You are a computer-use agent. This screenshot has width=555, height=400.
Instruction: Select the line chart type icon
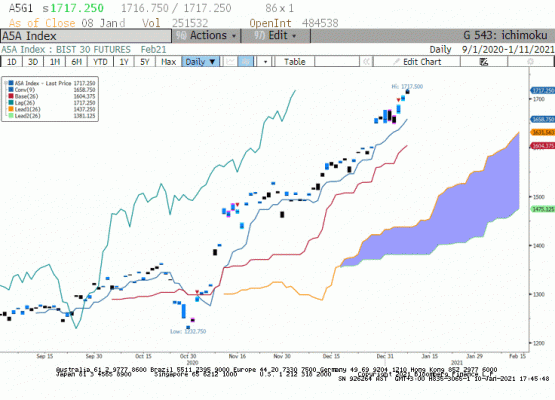pos(230,62)
